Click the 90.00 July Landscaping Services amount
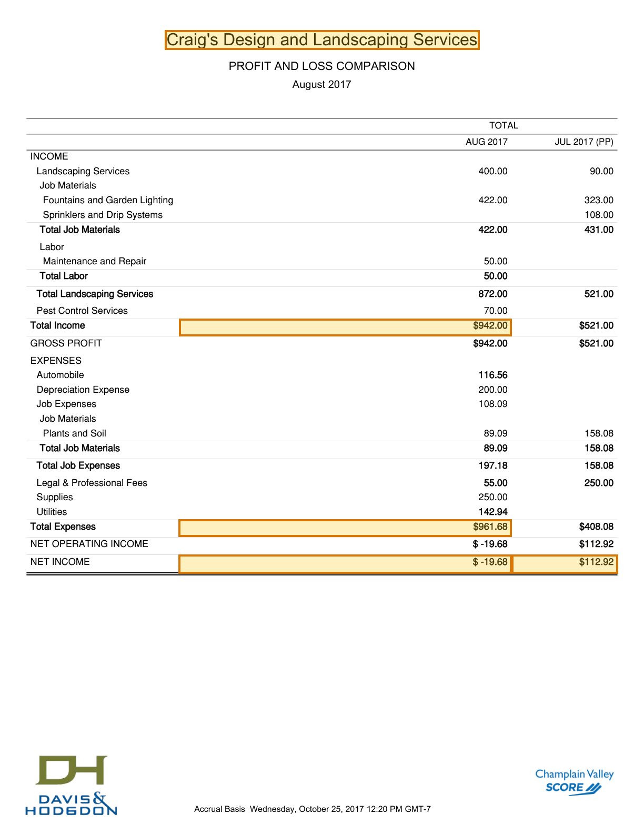 (601, 171)
